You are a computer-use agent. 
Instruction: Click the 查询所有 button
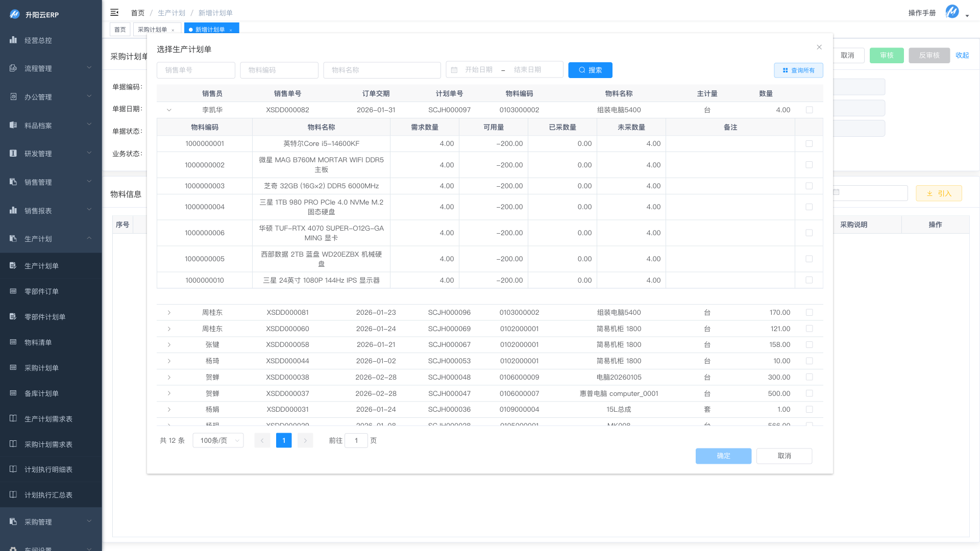798,70
